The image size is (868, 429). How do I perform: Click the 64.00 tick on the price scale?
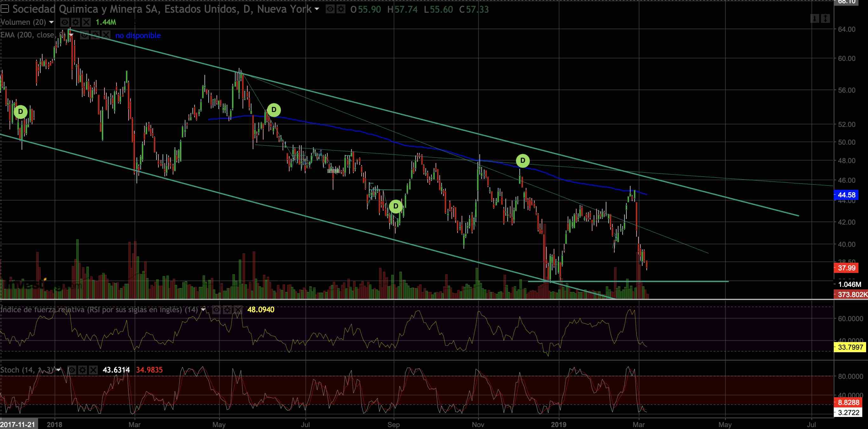point(846,30)
